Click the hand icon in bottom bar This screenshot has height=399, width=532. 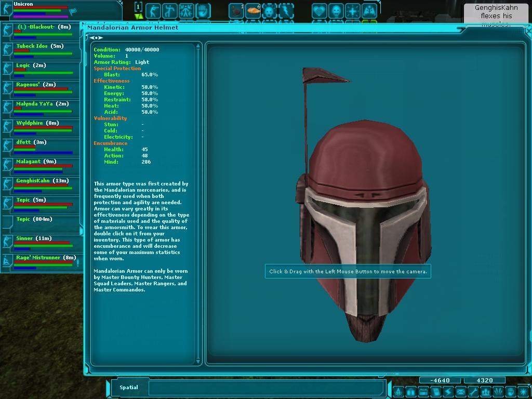click(511, 392)
